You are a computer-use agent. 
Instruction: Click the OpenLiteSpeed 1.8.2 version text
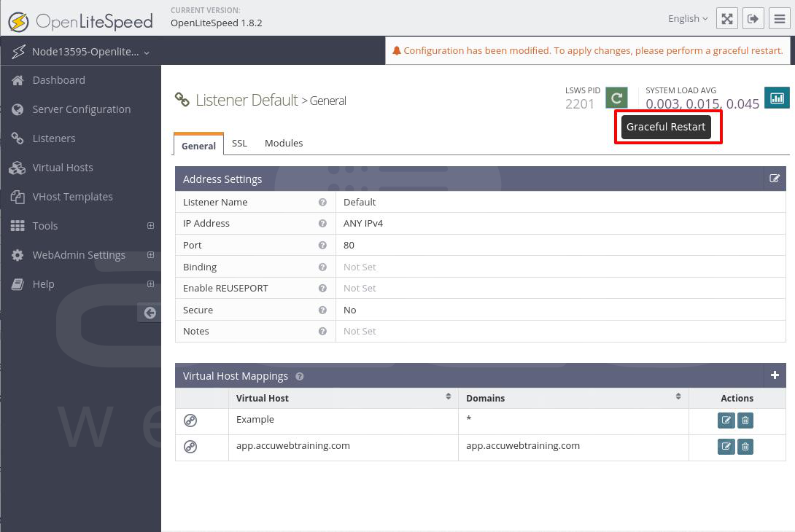pyautogui.click(x=217, y=23)
